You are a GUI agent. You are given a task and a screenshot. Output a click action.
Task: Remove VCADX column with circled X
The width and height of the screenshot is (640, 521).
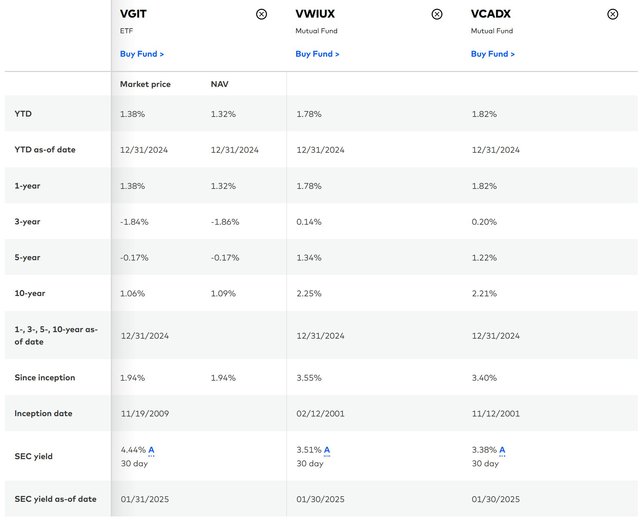pos(613,14)
